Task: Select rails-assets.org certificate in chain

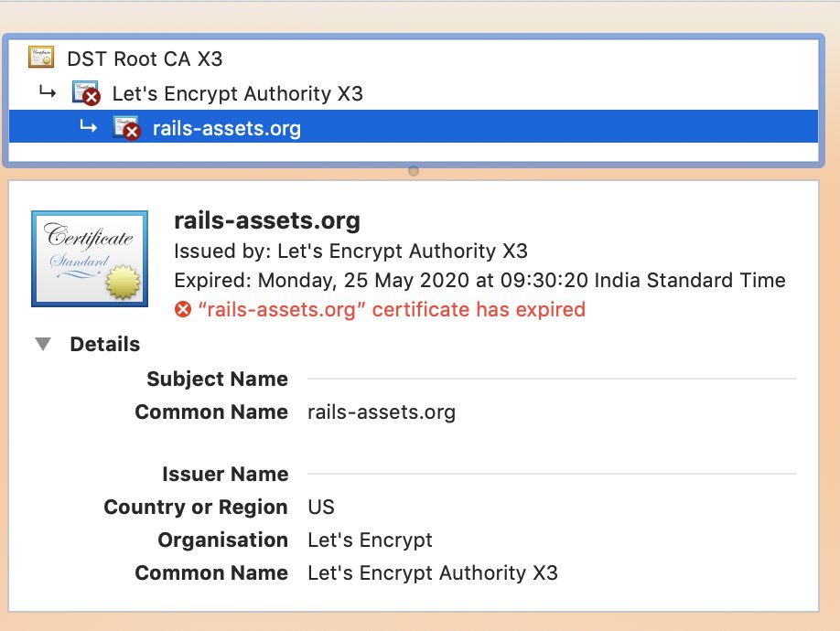Action: 414,127
